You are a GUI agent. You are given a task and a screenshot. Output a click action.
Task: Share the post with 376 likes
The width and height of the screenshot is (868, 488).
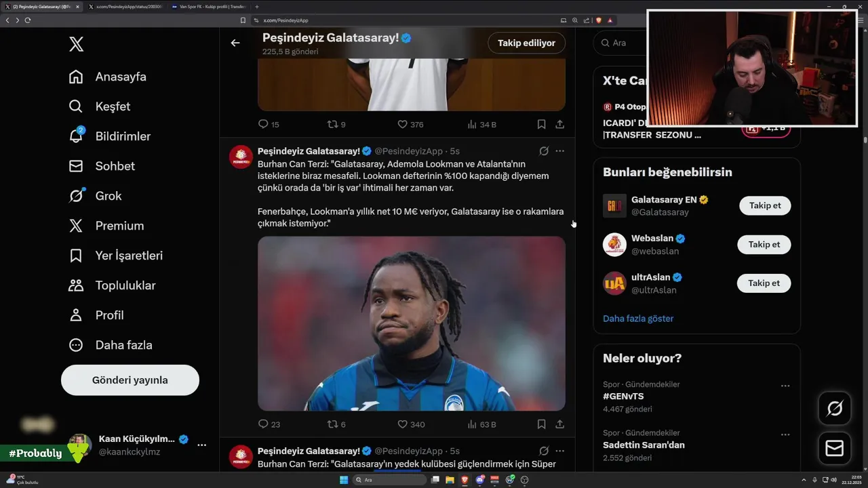(559, 124)
